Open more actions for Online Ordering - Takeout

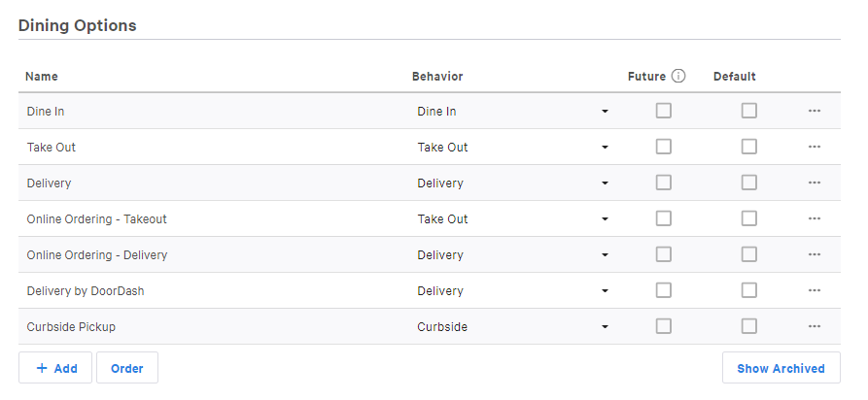[815, 218]
